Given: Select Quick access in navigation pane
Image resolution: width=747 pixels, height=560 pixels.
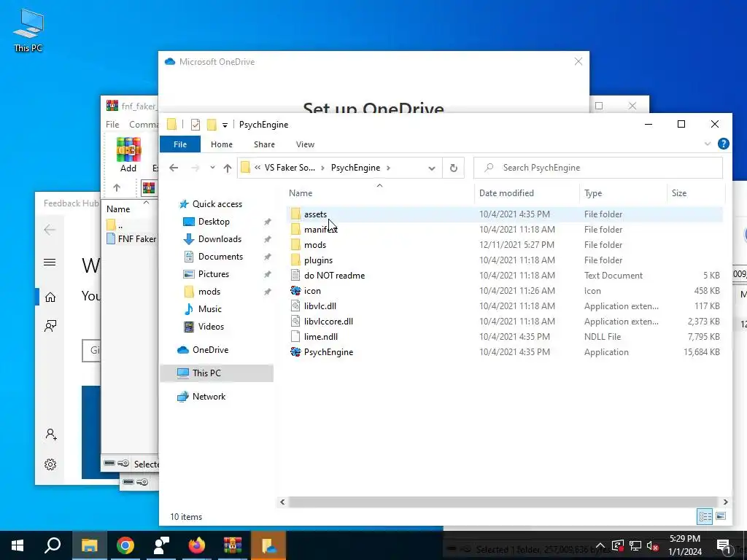Looking at the screenshot, I should pyautogui.click(x=217, y=204).
